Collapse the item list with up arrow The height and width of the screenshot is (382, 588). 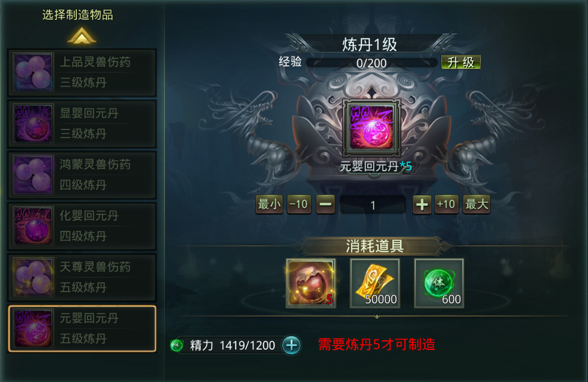pos(82,37)
